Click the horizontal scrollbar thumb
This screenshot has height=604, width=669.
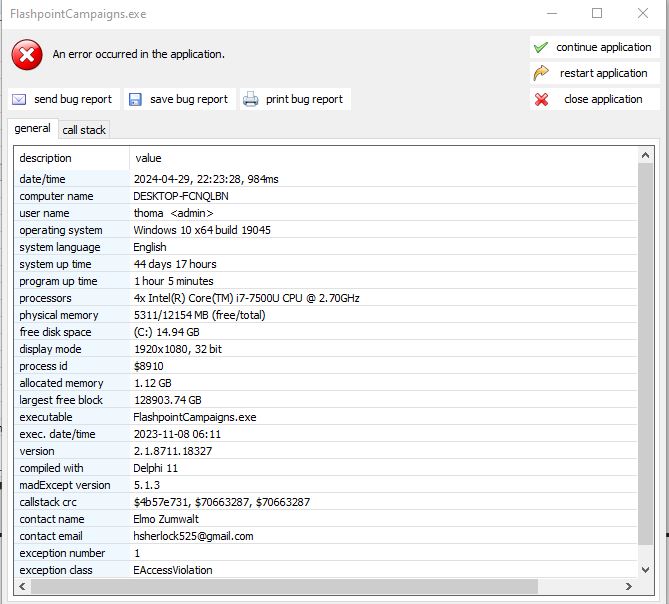point(284,587)
